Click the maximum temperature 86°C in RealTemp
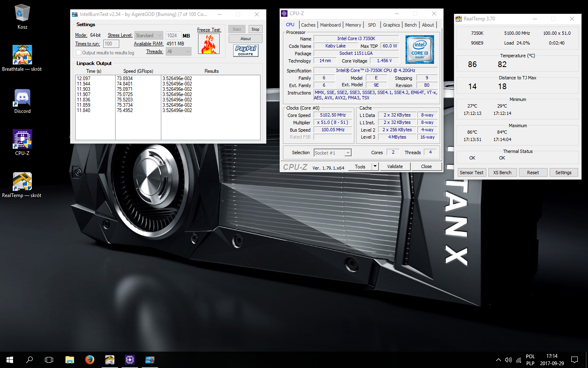 pos(472,132)
